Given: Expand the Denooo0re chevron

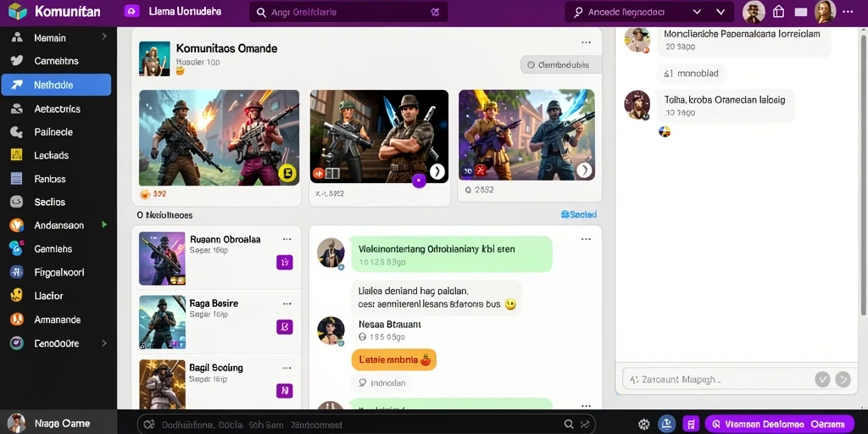Looking at the screenshot, I should 104,343.
